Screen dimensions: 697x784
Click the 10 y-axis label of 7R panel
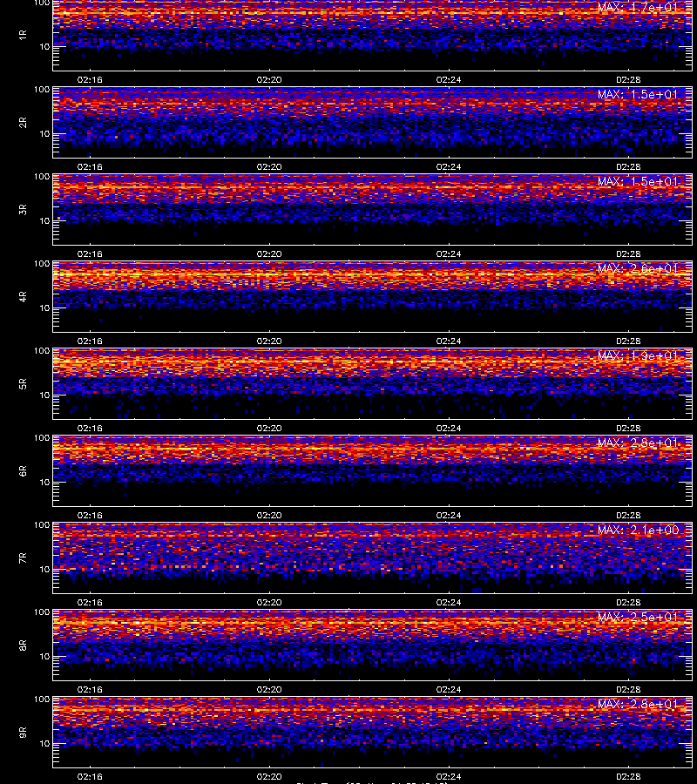pyautogui.click(x=44, y=569)
